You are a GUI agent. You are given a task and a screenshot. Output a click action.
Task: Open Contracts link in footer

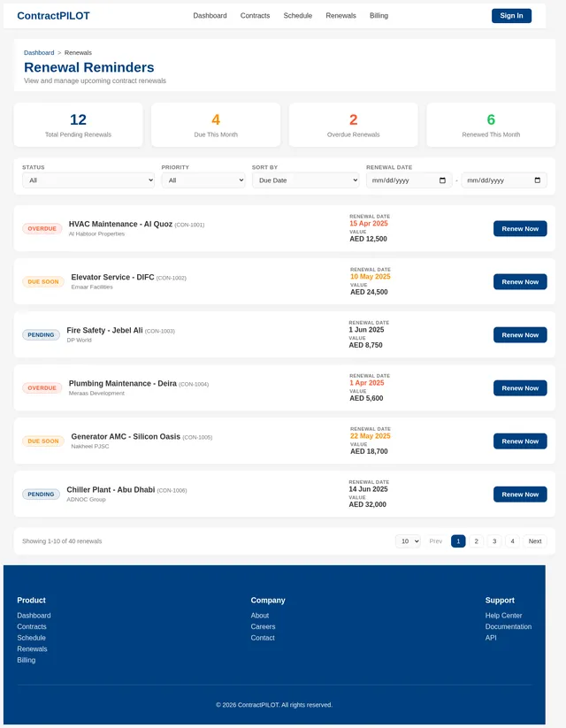(x=32, y=626)
